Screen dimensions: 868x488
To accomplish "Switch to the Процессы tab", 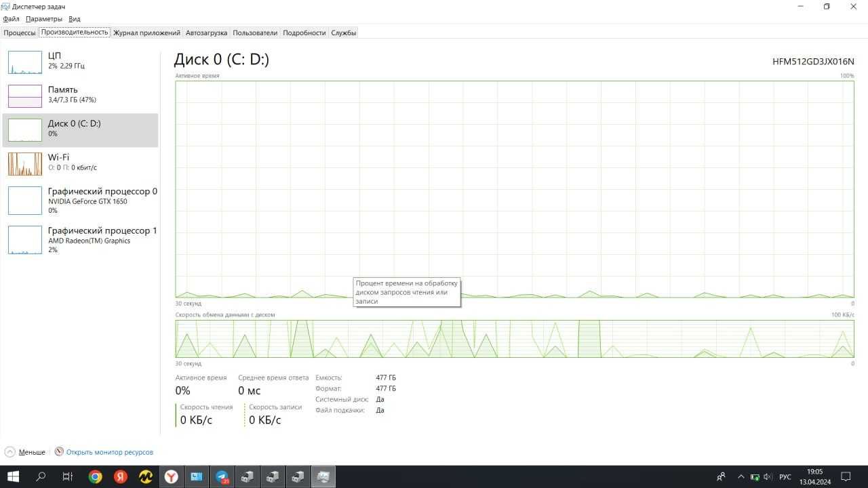I will point(20,33).
